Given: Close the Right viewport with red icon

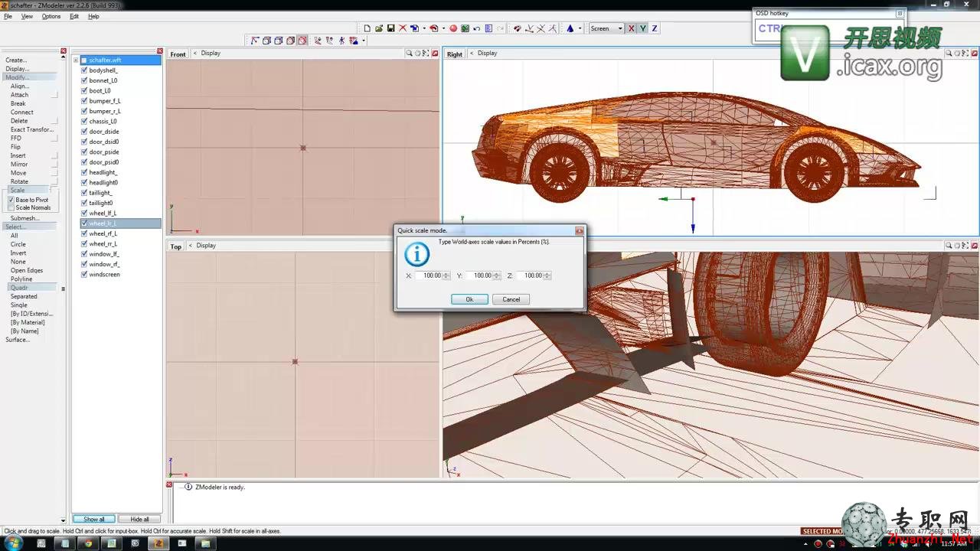Looking at the screenshot, I should [975, 54].
